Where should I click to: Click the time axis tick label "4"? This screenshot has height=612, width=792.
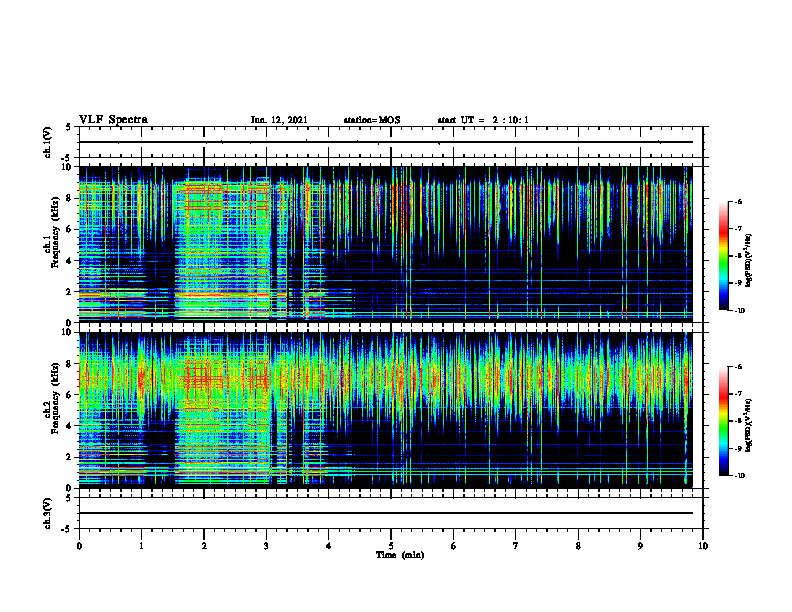point(329,546)
